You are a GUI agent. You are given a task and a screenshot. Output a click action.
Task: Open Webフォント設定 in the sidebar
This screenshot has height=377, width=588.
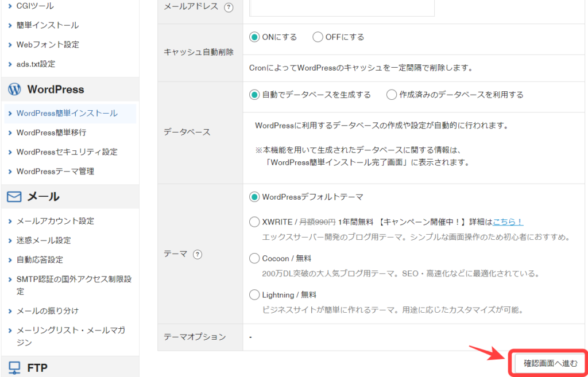point(48,45)
